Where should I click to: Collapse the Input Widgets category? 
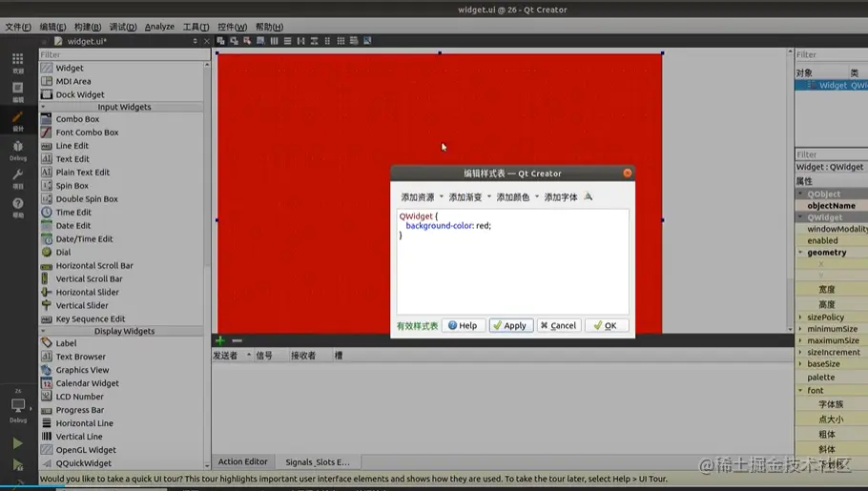point(43,107)
